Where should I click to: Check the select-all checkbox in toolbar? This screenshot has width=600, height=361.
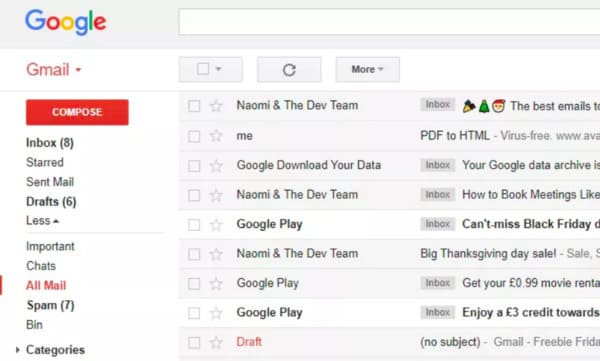pyautogui.click(x=203, y=69)
